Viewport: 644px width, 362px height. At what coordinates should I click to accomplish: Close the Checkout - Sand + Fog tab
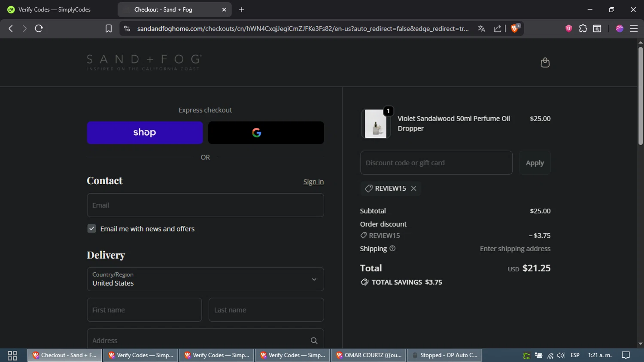(x=224, y=9)
